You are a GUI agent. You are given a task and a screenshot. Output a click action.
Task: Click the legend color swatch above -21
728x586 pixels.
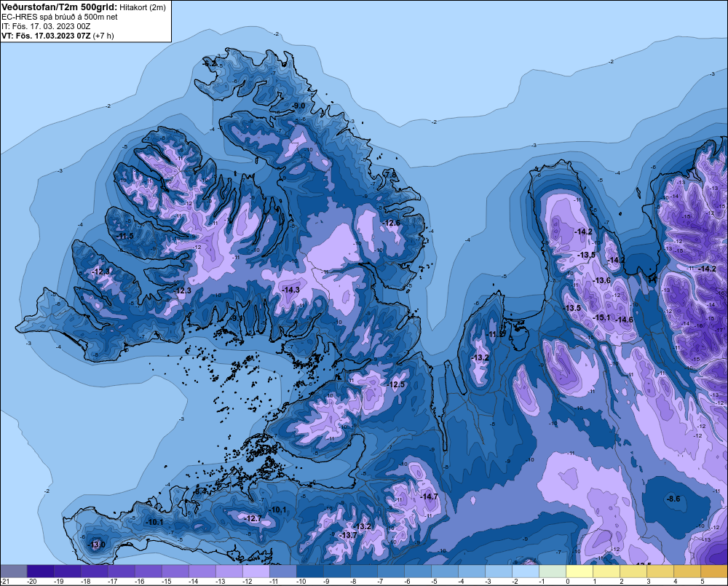pyautogui.click(x=13, y=571)
